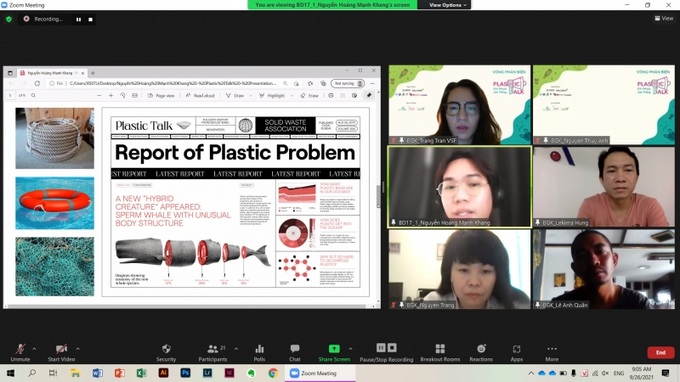Select BGK_Lê Anh Quân video tile
The image size is (680, 382).
point(604,269)
